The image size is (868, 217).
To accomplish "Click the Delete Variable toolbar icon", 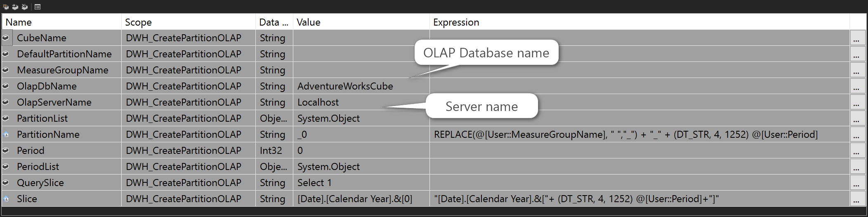I will click(x=25, y=7).
